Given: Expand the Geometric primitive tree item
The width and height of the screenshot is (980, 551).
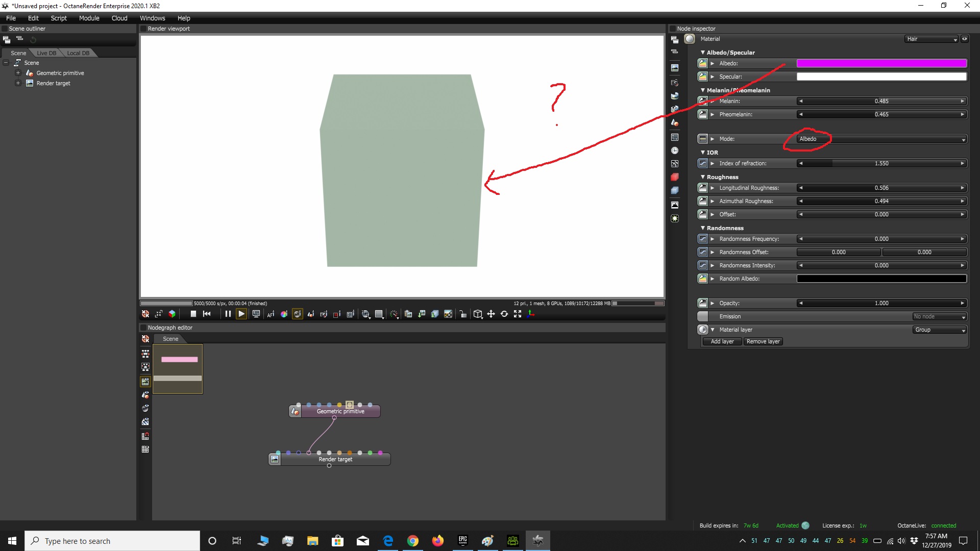Looking at the screenshot, I should [x=18, y=73].
